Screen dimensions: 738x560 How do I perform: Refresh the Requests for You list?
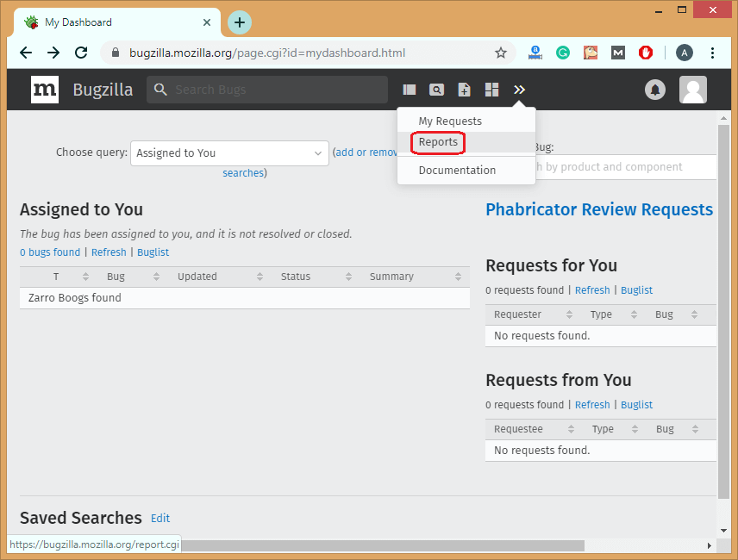[592, 290]
